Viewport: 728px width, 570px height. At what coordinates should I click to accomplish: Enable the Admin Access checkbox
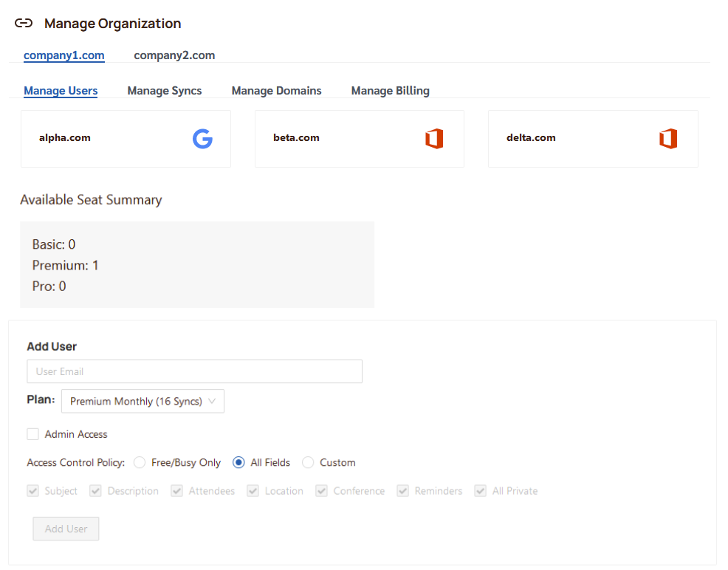32,434
